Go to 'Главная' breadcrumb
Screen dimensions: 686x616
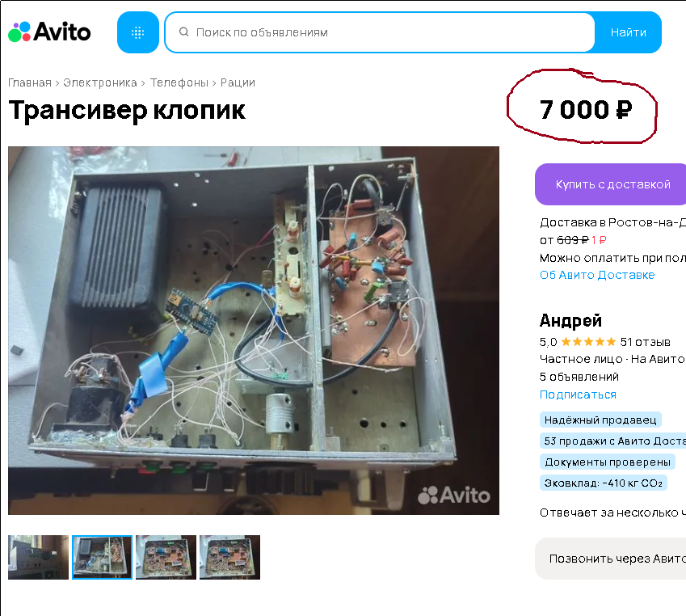point(30,82)
